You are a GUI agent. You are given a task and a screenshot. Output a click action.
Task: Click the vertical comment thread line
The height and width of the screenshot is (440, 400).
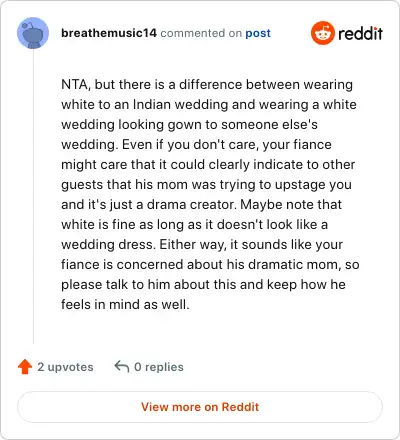pyautogui.click(x=33, y=197)
